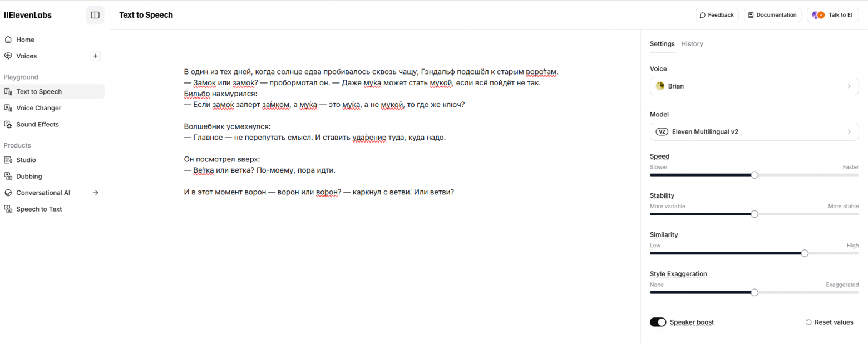Click chevron beside Eleven Multilingual v2
The height and width of the screenshot is (343, 868).
[849, 132]
